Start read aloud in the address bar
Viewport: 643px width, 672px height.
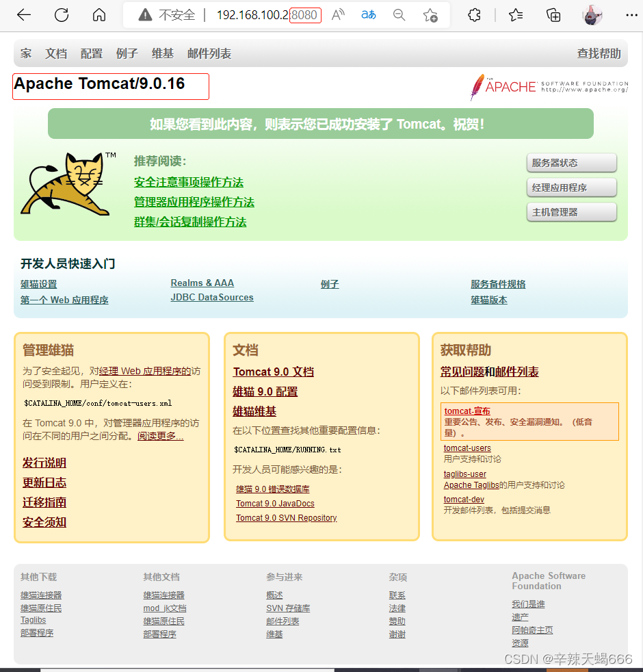coord(337,14)
